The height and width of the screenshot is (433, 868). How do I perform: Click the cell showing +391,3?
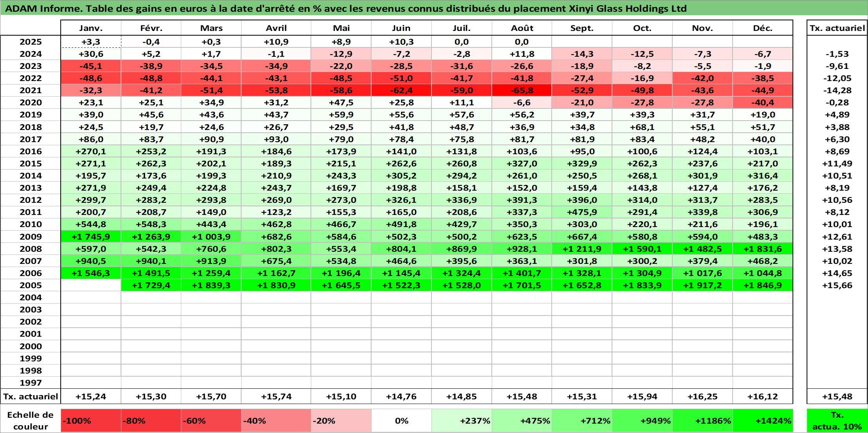[x=522, y=200]
